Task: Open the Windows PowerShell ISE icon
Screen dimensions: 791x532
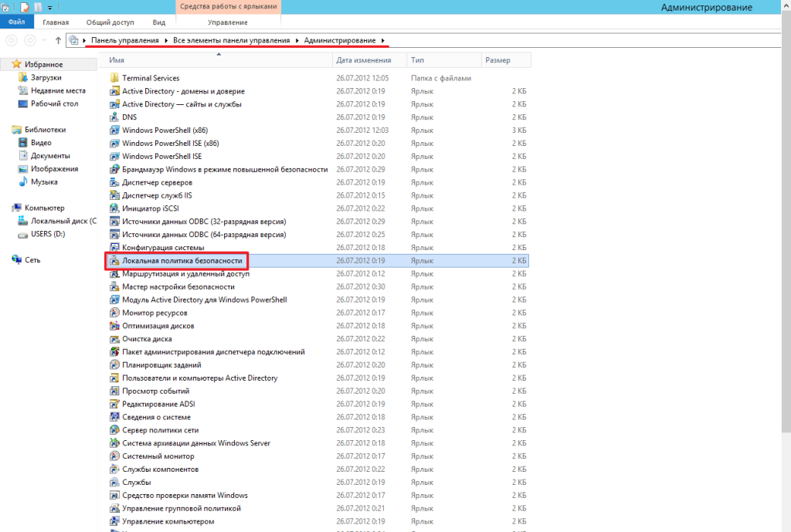Action: click(x=114, y=156)
